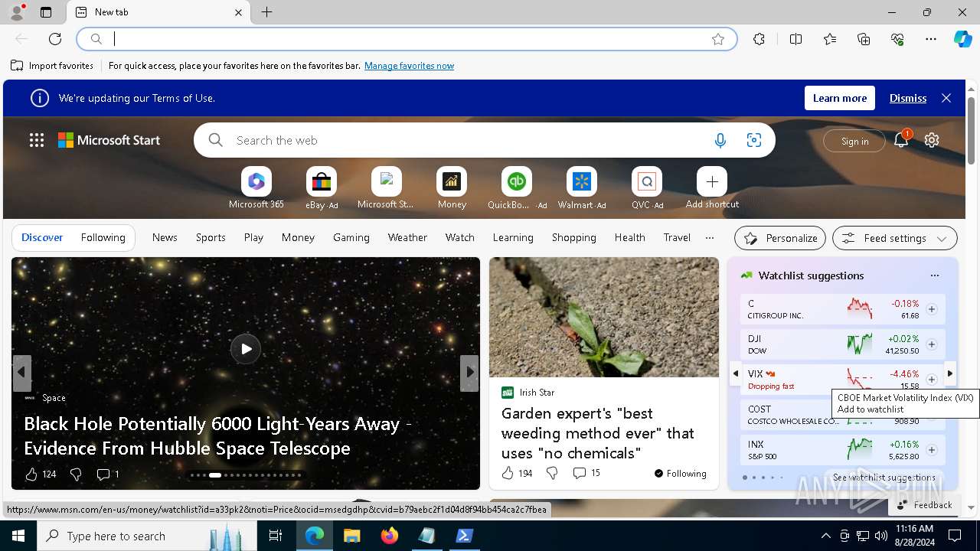
Task: Open the News category
Action: (165, 237)
